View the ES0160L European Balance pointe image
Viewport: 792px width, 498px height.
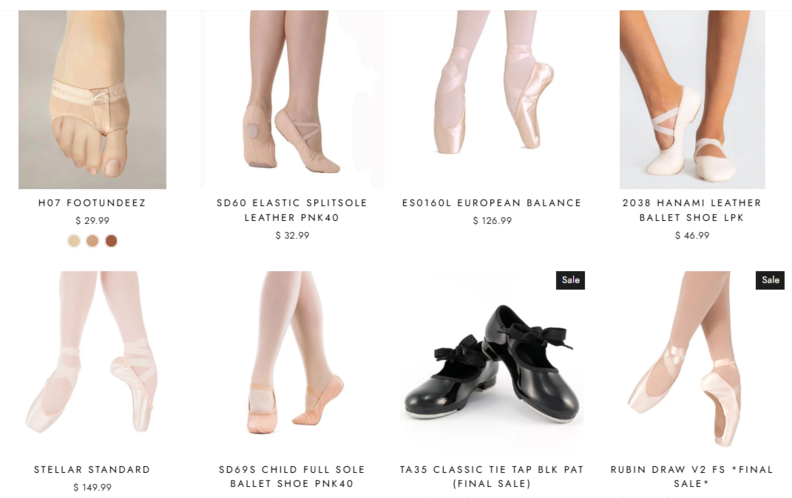[x=492, y=99]
